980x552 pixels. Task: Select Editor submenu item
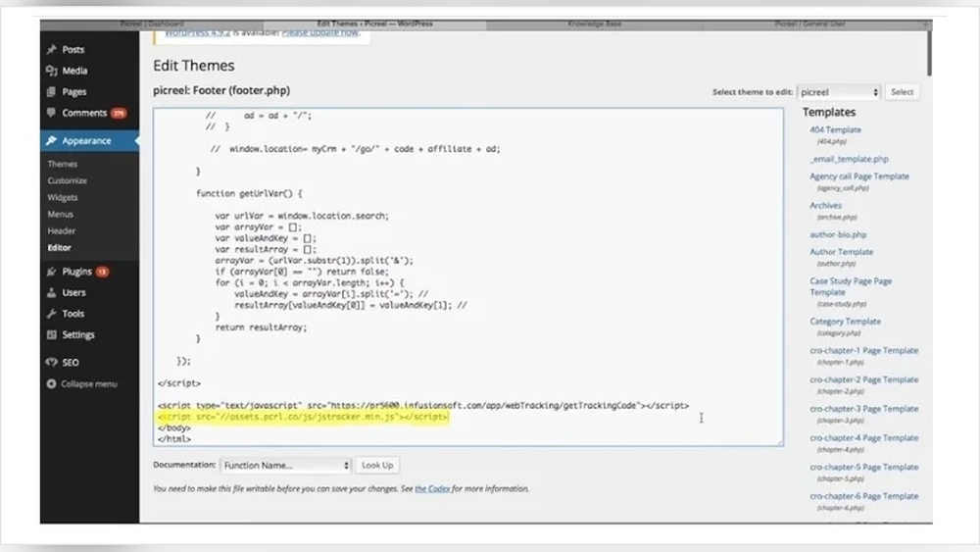(x=60, y=248)
